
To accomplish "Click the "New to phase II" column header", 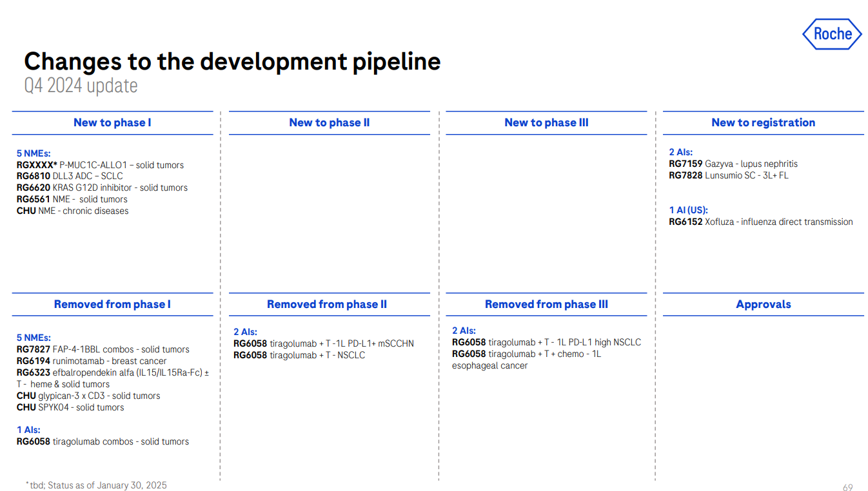I will point(330,122).
